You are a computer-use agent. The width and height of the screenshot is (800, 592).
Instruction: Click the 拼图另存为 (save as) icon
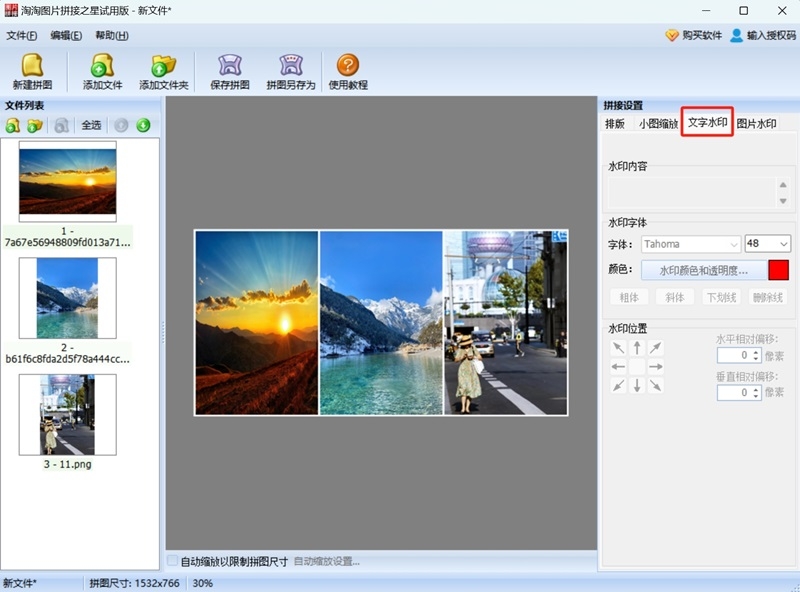coord(291,71)
